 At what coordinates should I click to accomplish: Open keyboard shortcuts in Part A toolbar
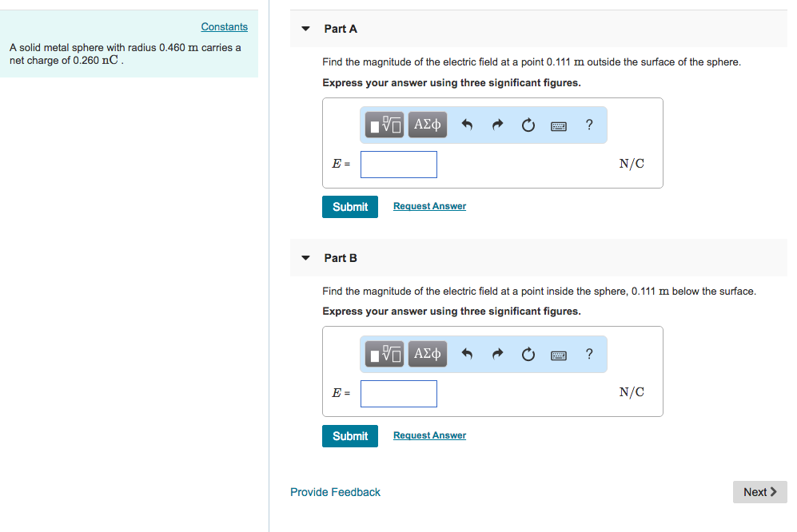pyautogui.click(x=558, y=125)
